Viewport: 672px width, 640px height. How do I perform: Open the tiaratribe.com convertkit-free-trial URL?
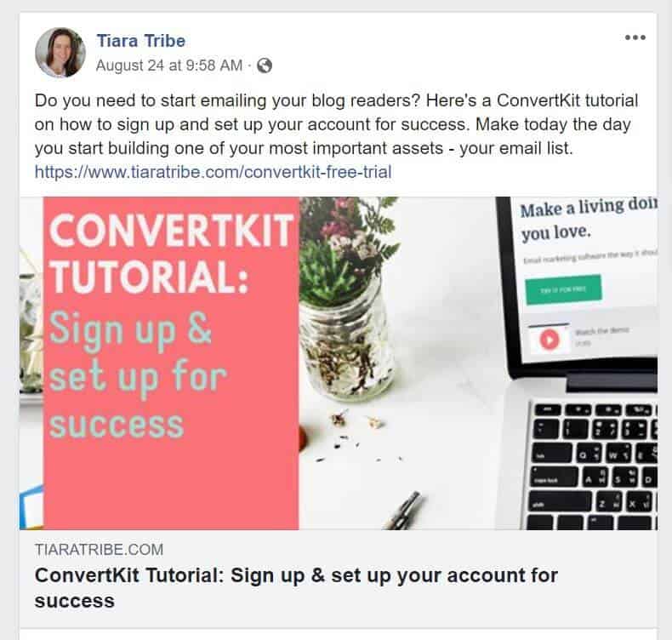click(x=213, y=172)
